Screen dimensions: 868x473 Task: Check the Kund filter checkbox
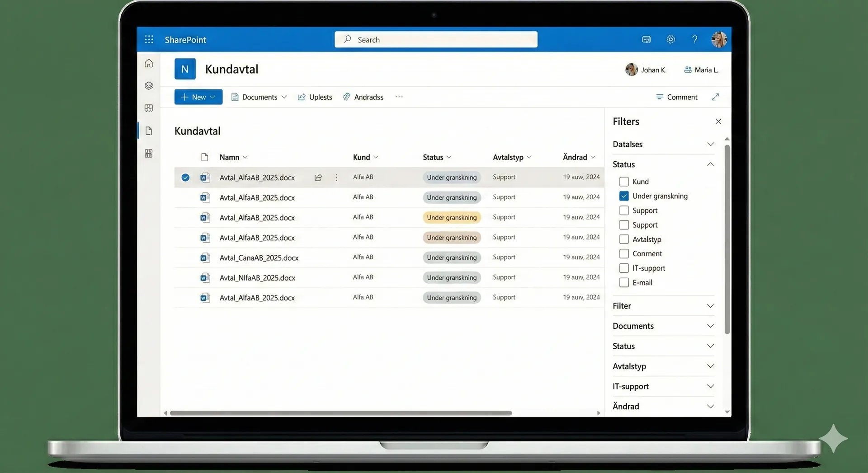pyautogui.click(x=624, y=182)
